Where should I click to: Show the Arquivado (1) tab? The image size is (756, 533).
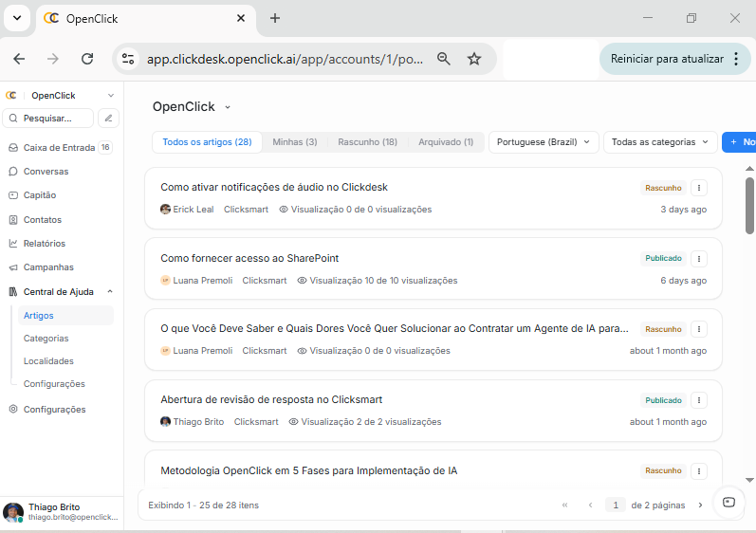(x=445, y=142)
